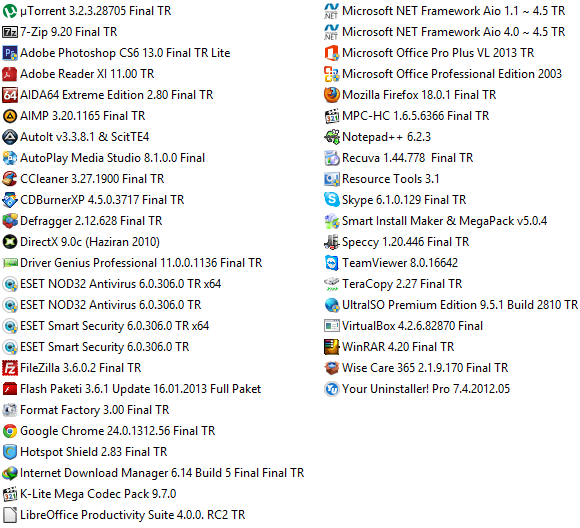The height and width of the screenshot is (528, 580).
Task: Click the UltraISO Premium Edition icon
Action: tap(331, 305)
